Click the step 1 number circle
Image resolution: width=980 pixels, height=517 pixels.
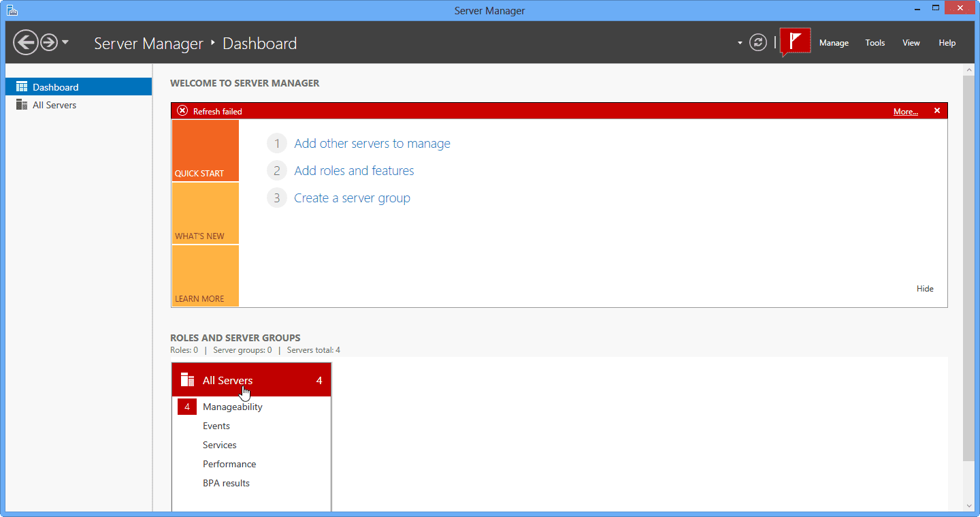(277, 144)
